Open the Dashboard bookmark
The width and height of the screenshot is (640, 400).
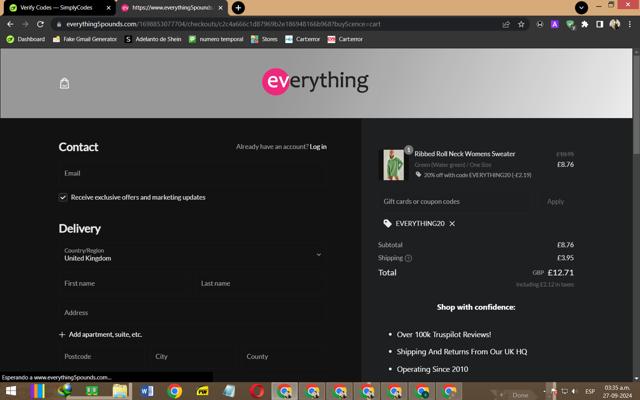click(26, 39)
